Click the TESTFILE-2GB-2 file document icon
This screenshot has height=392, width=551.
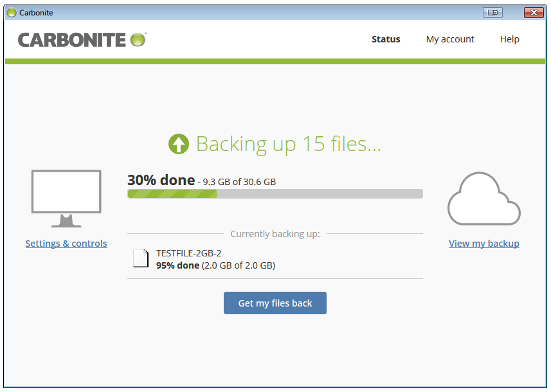(x=141, y=258)
